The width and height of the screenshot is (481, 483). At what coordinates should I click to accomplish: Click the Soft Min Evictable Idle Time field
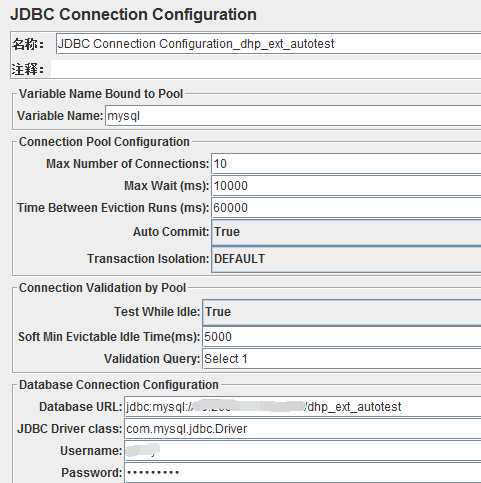coord(342,337)
